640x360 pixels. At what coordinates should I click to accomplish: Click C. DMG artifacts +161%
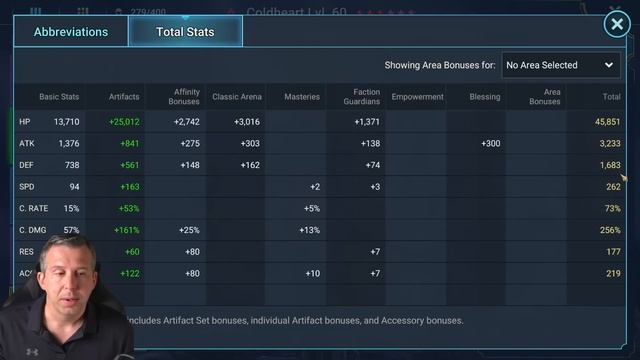(x=127, y=230)
